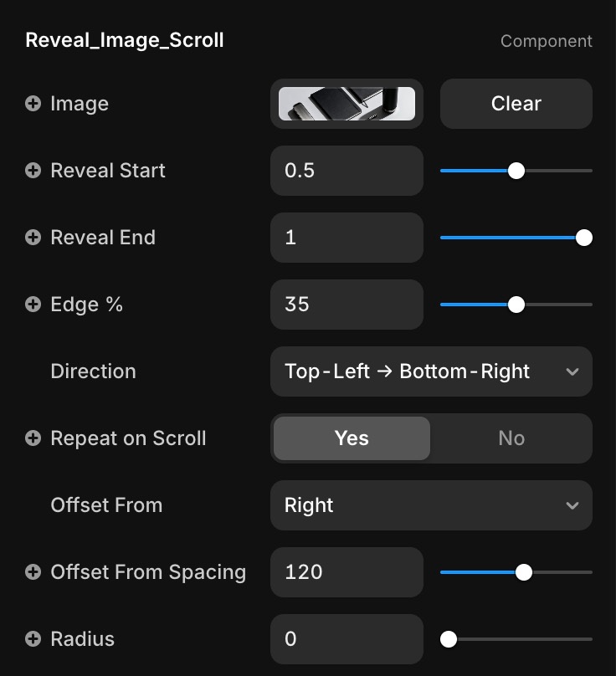Click the Edge % slider handle

point(516,305)
